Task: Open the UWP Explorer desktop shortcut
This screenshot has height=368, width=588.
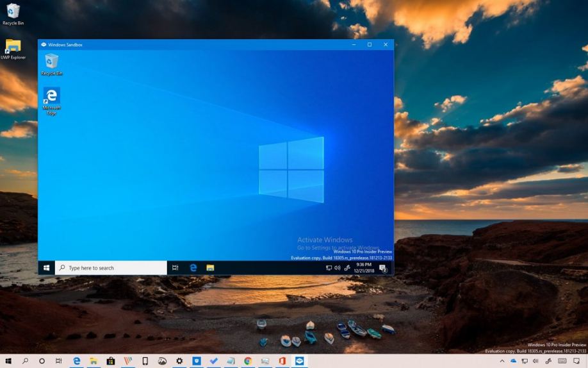Action: [13, 47]
